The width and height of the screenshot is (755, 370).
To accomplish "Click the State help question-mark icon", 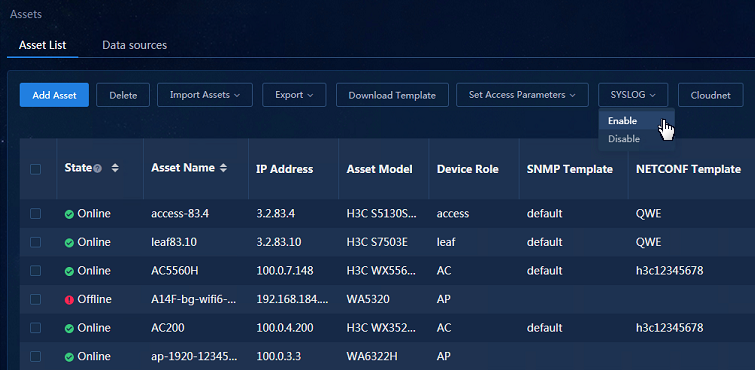I will tap(98, 169).
